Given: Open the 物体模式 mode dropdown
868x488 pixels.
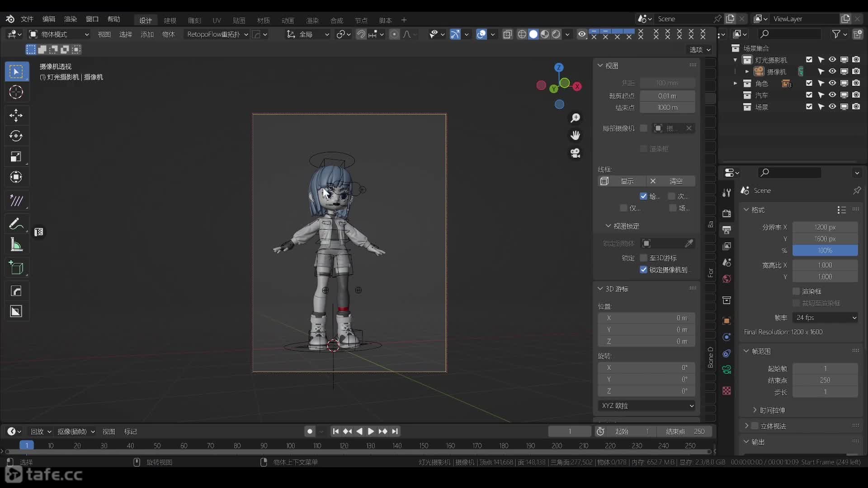Looking at the screenshot, I should [59, 34].
